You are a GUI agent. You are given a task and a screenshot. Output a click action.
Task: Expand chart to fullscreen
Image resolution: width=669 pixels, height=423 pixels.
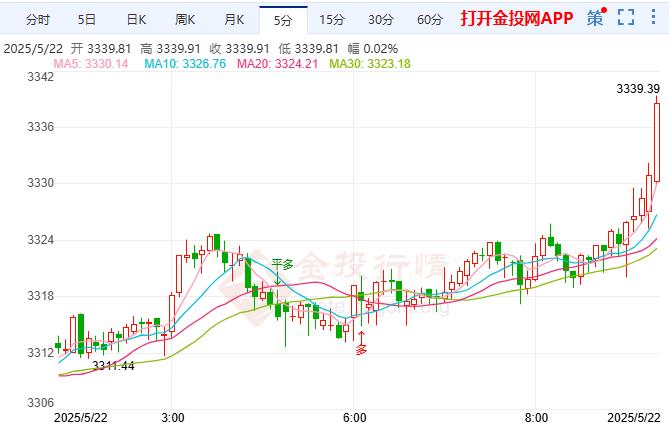(x=626, y=18)
